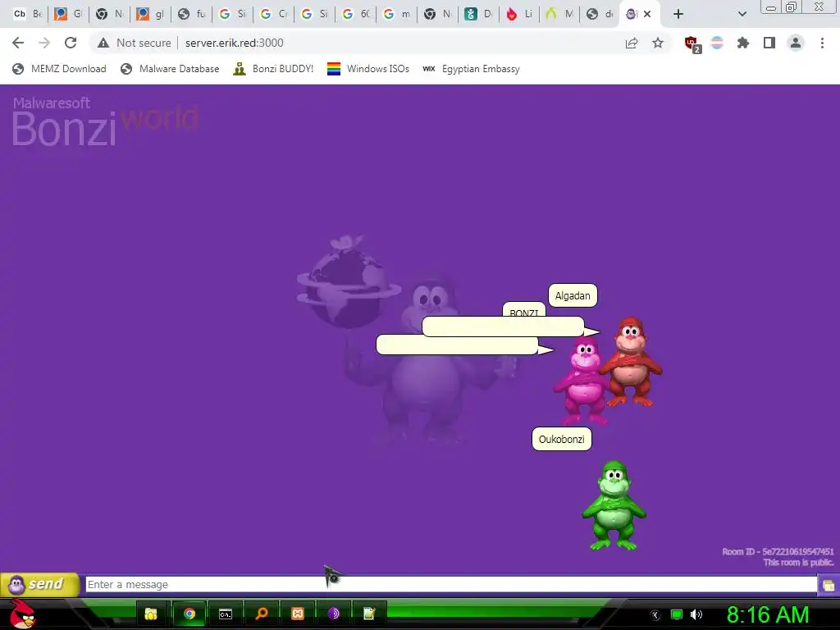This screenshot has height=630, width=840.
Task: Reload the BonziWorld page
Action: pyautogui.click(x=71, y=43)
